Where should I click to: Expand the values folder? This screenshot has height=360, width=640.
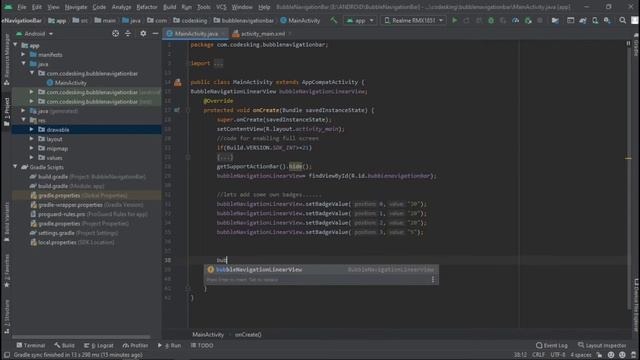pyautogui.click(x=31, y=158)
